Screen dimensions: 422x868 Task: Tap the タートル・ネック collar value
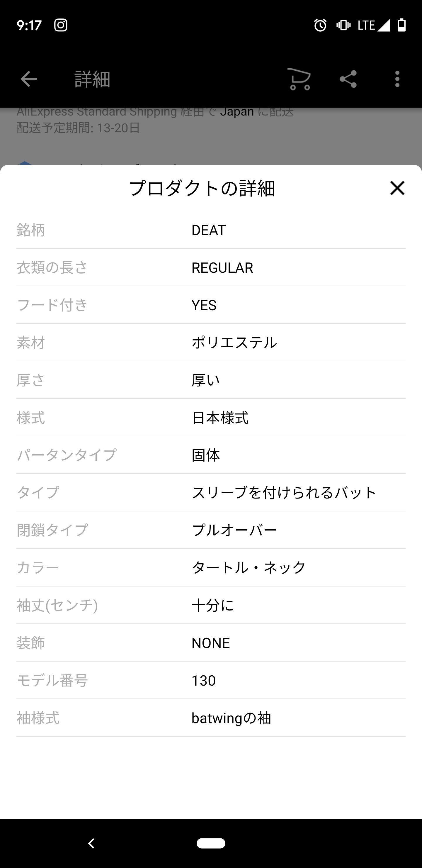(x=249, y=568)
